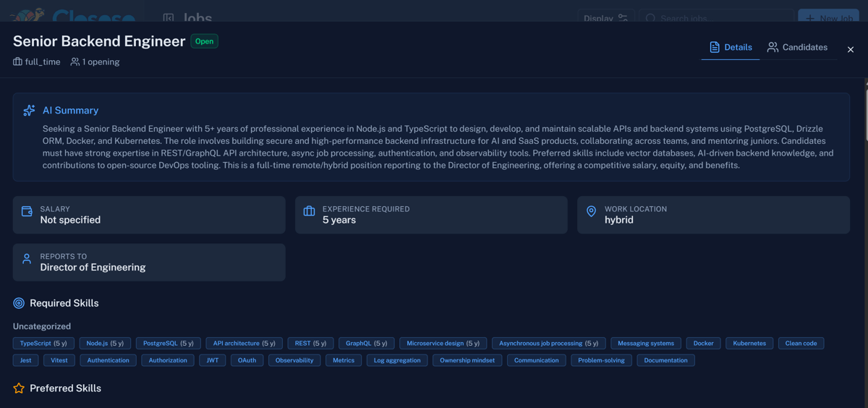Click the Preferred Skills star icon
The width and height of the screenshot is (868, 408).
pos(19,388)
